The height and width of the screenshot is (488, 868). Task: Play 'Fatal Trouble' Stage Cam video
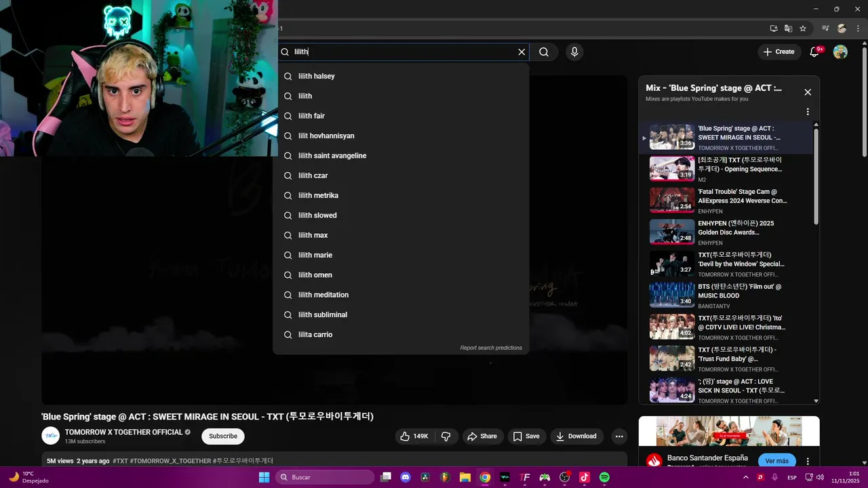pyautogui.click(x=726, y=201)
